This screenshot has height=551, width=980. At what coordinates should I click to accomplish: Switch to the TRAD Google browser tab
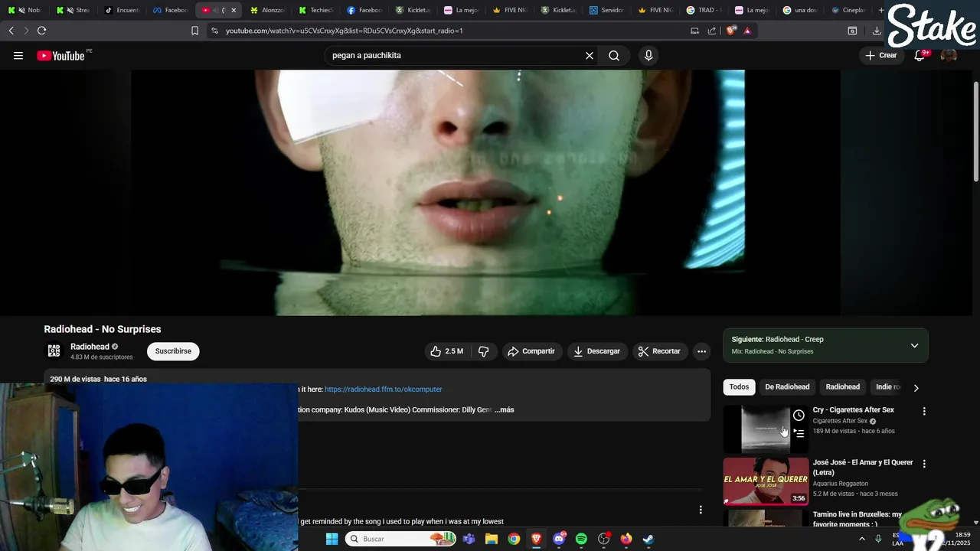point(703,10)
